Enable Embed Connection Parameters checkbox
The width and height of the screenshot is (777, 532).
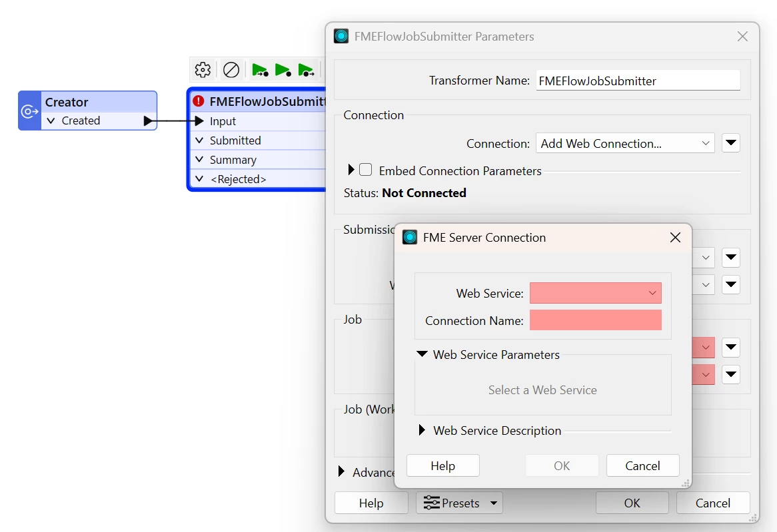click(x=366, y=170)
